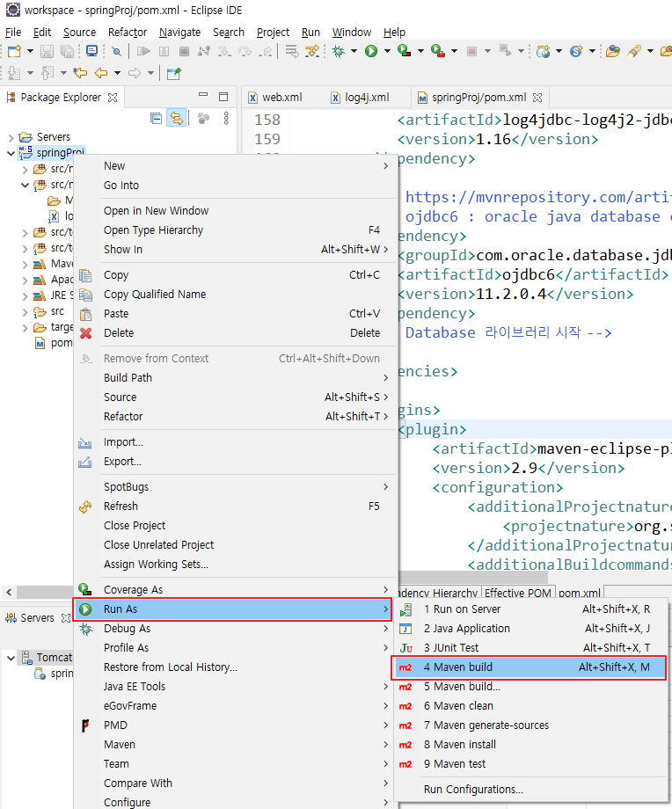Click the groupId line com.oracle.database.jdbc
This screenshot has height=809, width=672.
(535, 255)
